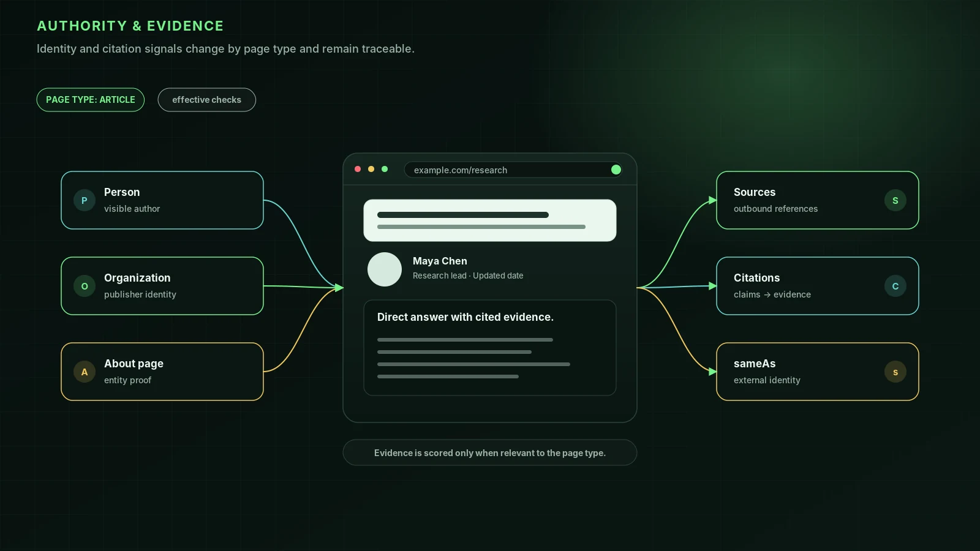This screenshot has height=551, width=980.
Task: Open the About page entity proof card
Action: coord(162,372)
